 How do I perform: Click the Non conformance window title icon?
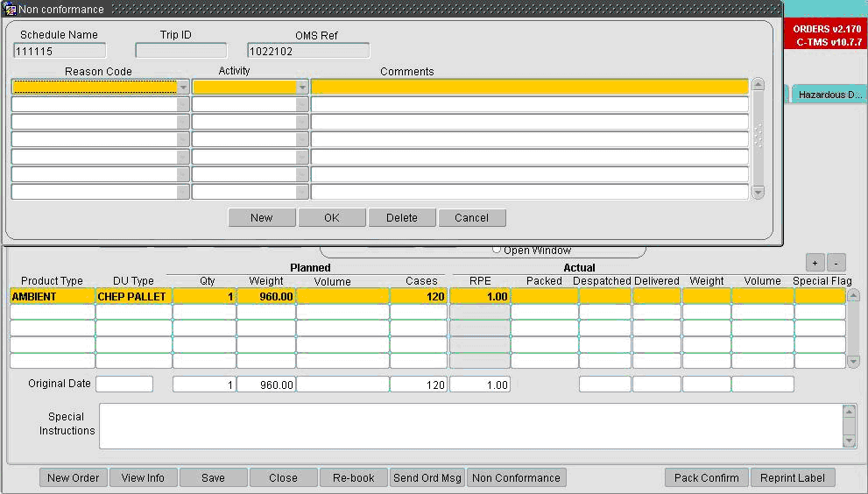coord(10,9)
